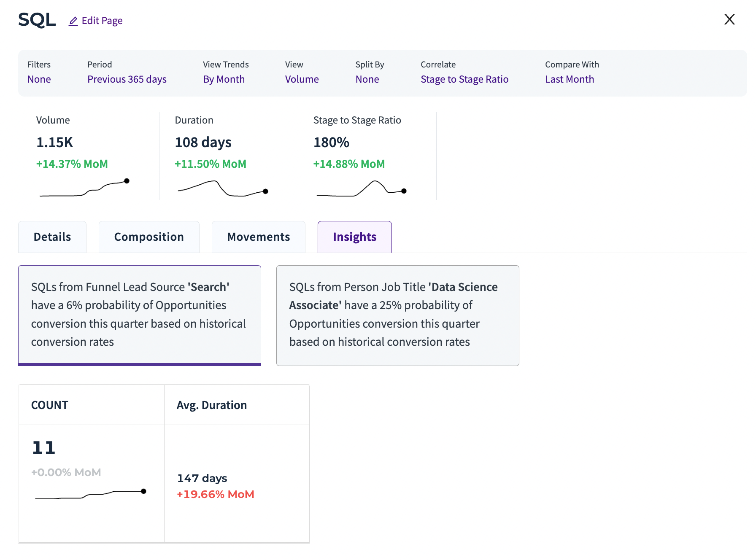756x560 pixels.
Task: Click the pencil Edit Page icon
Action: [x=73, y=21]
